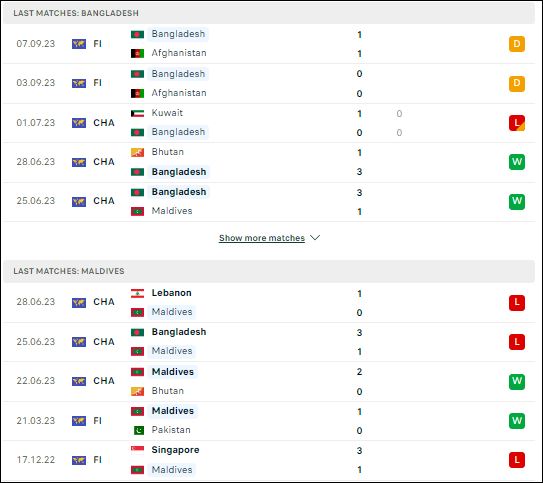Click the Singapore flag icon

point(137,450)
